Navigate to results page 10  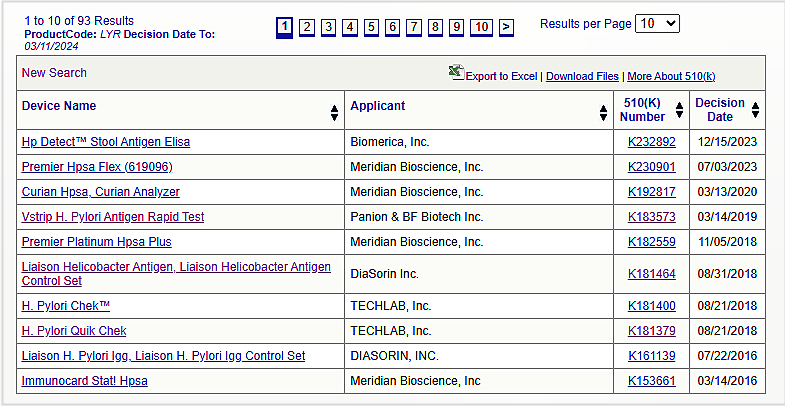(x=482, y=27)
